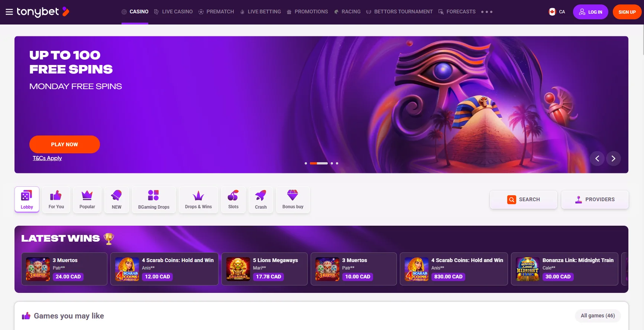Switch to Live Betting tab
This screenshot has width=644, height=330.
tap(260, 12)
